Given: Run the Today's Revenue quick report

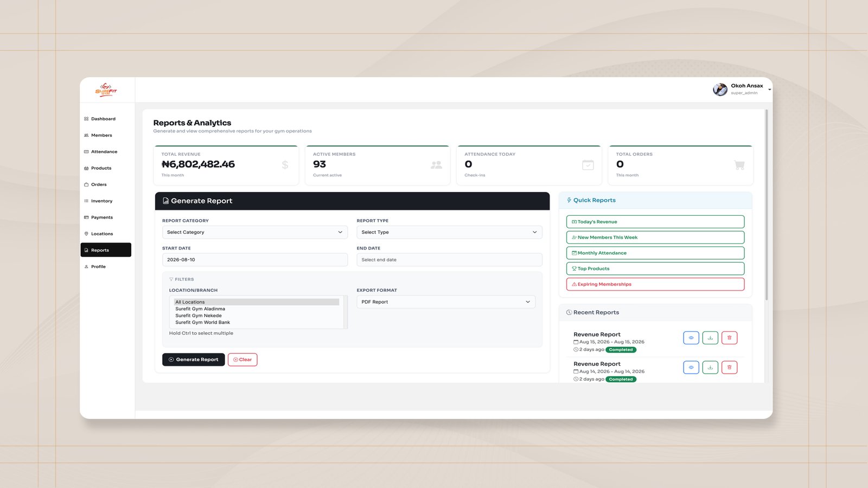Looking at the screenshot, I should click(x=655, y=222).
